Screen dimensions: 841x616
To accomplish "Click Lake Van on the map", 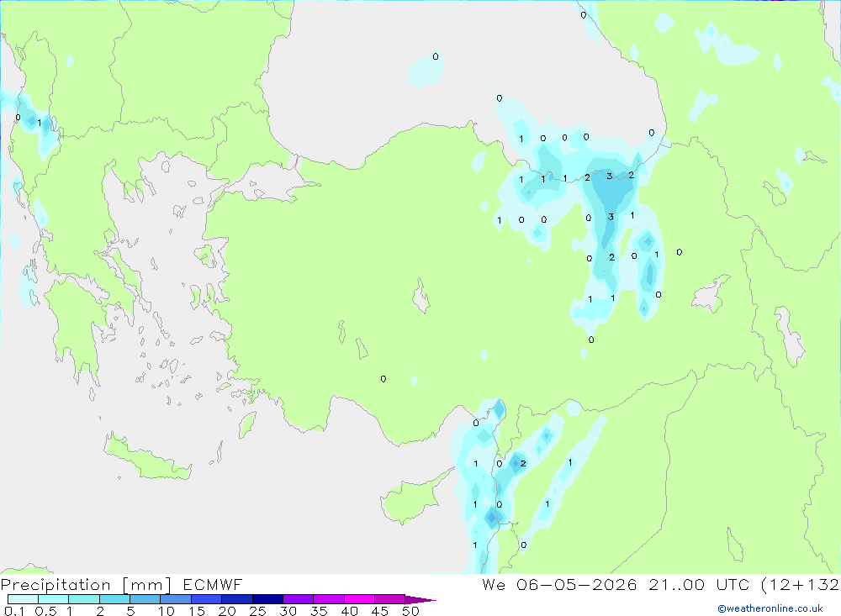I will (x=710, y=294).
